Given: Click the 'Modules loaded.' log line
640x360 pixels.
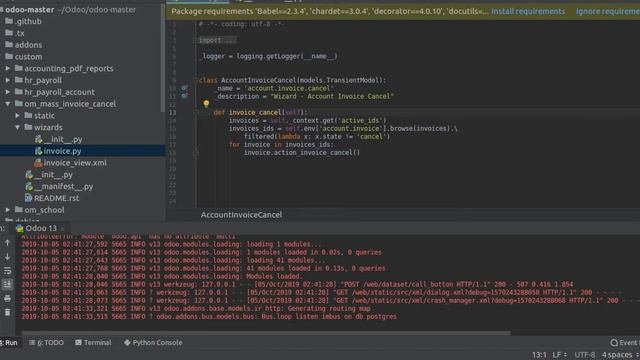Looking at the screenshot, I should pos(162,276).
